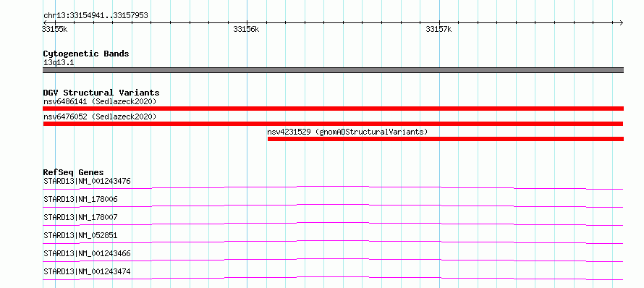Open nsv6486141 (Sedlazeck2020) variant label

click(100, 101)
